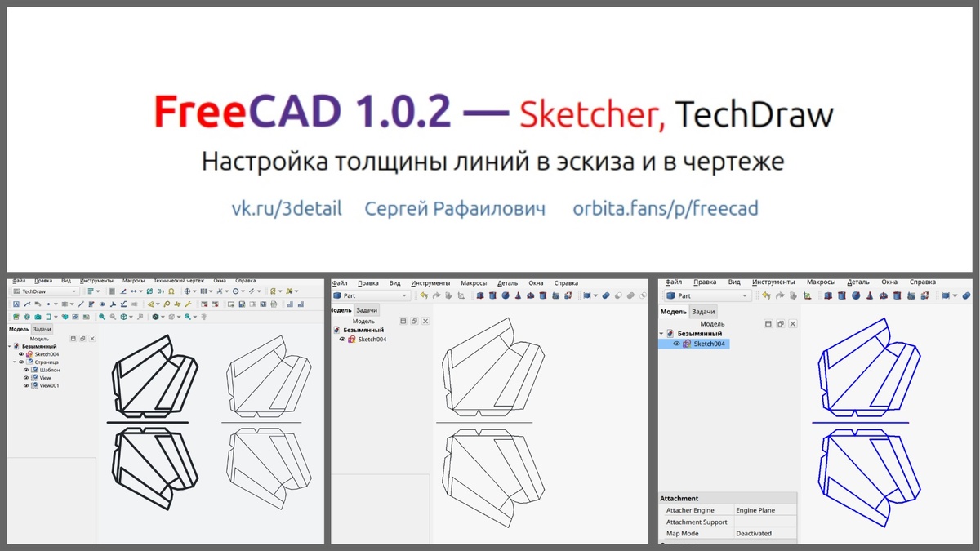Click Undo arrow in right Part window

pos(766,295)
